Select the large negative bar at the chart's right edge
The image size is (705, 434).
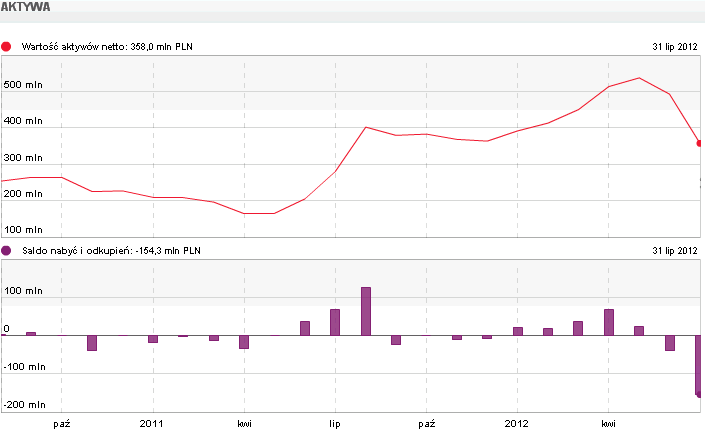(x=699, y=366)
